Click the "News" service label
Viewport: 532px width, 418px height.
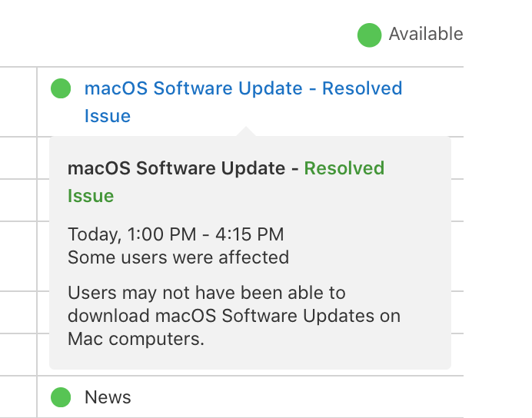coord(108,397)
